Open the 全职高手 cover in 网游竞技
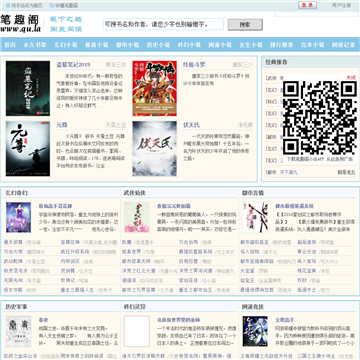Viewport: 360px width, 360px height. pyautogui.click(x=255, y=331)
